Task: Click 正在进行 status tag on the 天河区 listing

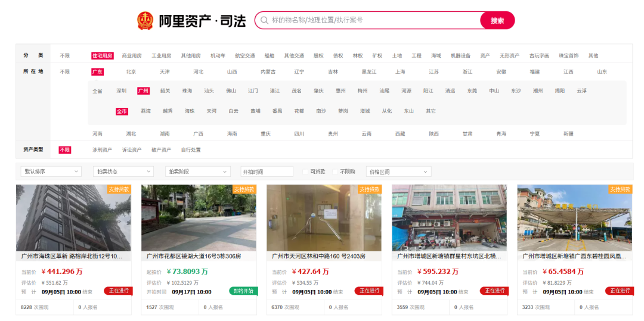Action: pyautogui.click(x=369, y=291)
